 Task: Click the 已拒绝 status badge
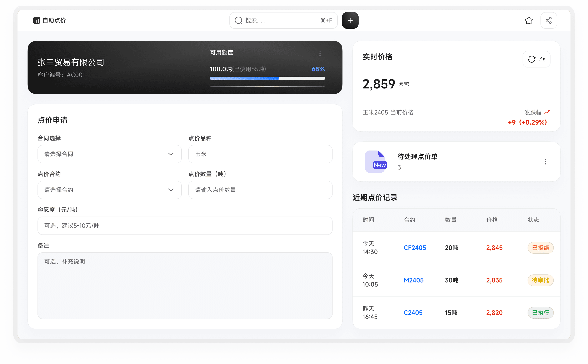(x=540, y=248)
